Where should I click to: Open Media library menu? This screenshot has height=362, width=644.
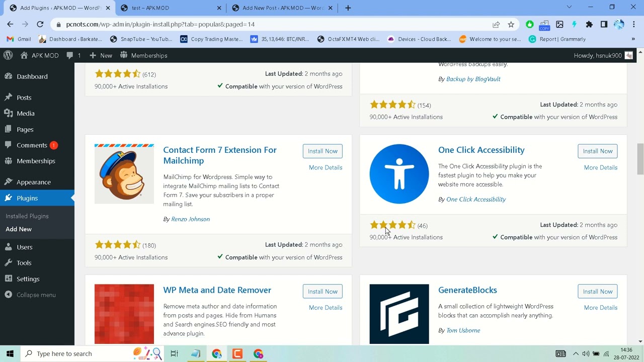tap(26, 114)
